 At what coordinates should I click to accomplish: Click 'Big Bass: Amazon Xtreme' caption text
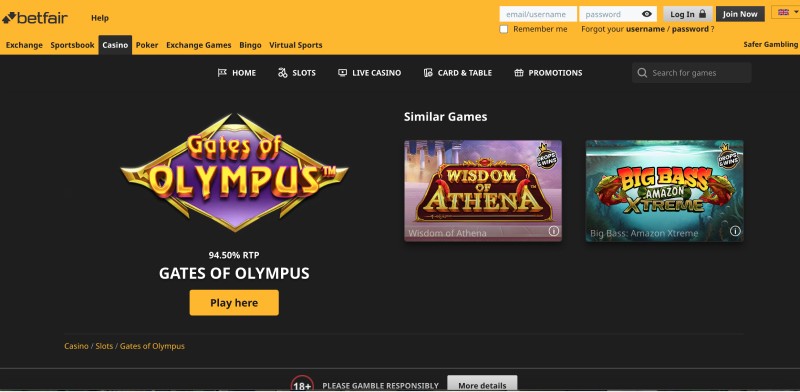click(x=644, y=233)
